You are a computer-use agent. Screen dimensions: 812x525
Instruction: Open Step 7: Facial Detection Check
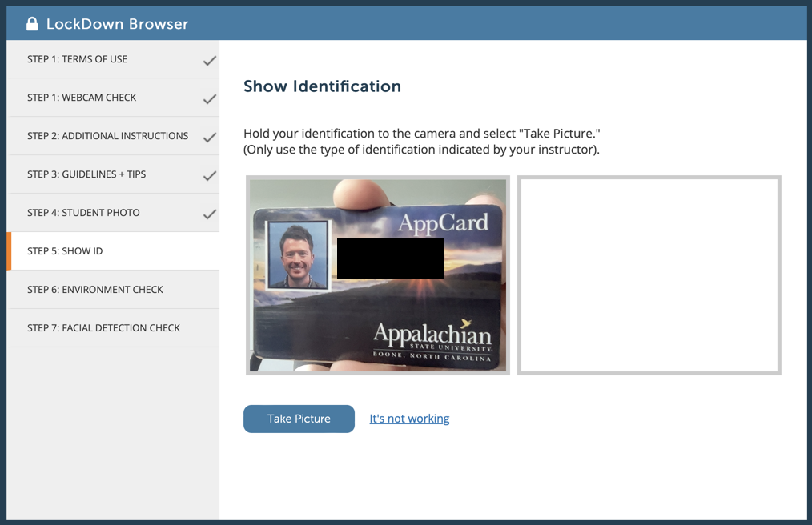pyautogui.click(x=113, y=328)
